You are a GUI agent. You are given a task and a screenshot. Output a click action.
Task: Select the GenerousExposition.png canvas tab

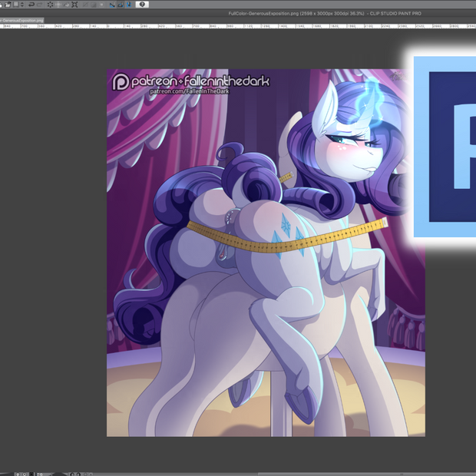pos(21,20)
